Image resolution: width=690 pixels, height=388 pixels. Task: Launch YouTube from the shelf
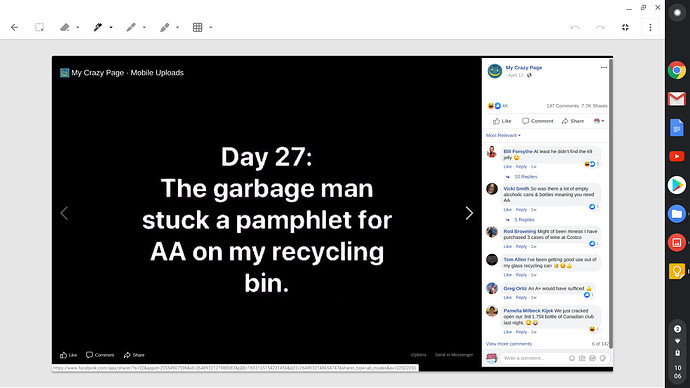point(677,157)
